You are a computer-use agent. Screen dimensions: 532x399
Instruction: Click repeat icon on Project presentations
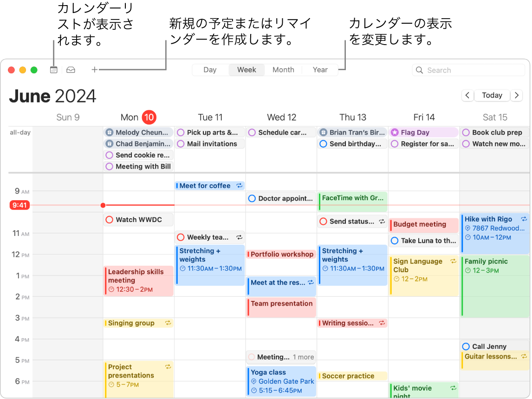coord(168,367)
